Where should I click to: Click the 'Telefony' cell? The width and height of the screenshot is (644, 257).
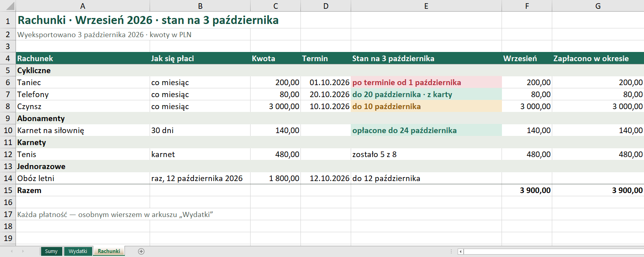point(83,94)
